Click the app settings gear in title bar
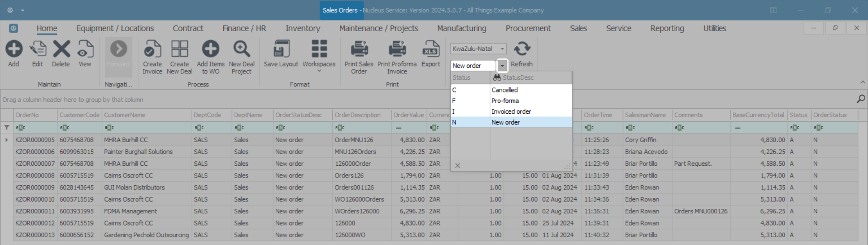 coord(10,10)
